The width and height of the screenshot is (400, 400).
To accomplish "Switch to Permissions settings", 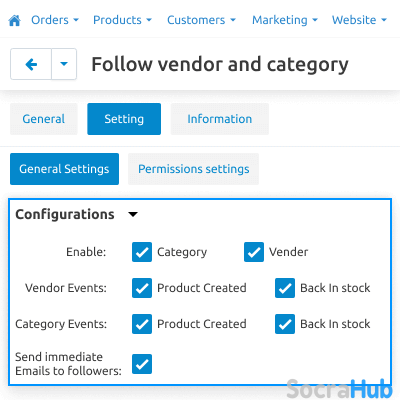I will coord(193,169).
